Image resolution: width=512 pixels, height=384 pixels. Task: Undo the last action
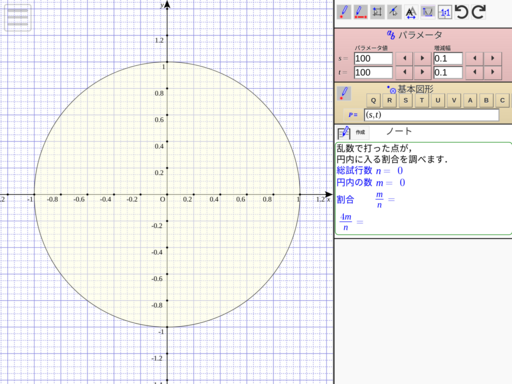pos(462,12)
